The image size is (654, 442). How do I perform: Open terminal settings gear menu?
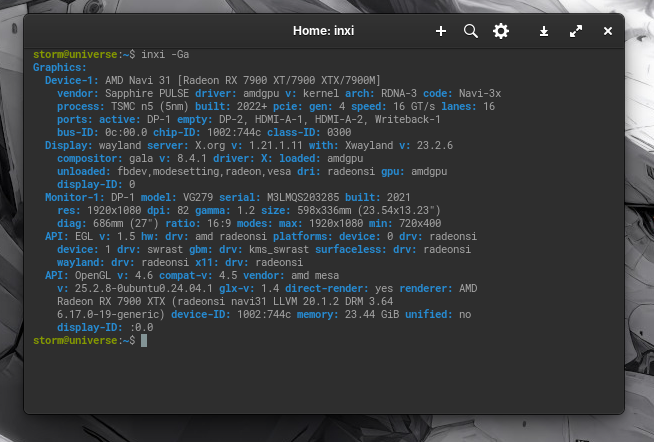(501, 31)
